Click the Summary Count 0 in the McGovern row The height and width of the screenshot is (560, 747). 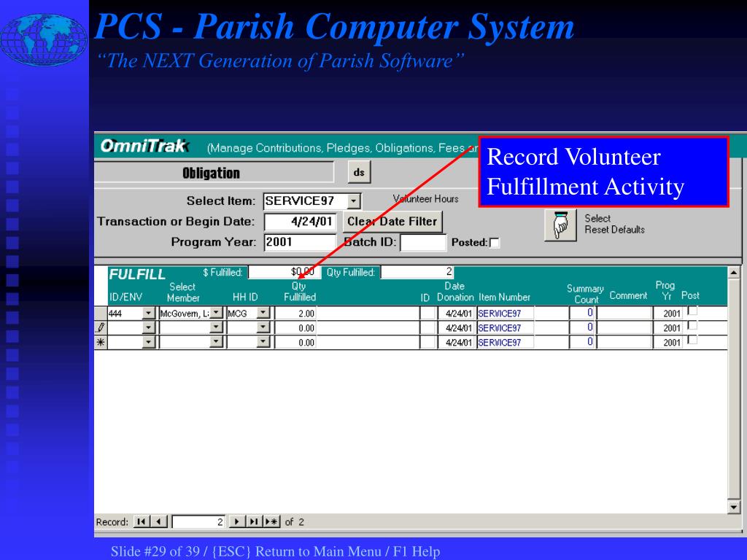tap(582, 313)
